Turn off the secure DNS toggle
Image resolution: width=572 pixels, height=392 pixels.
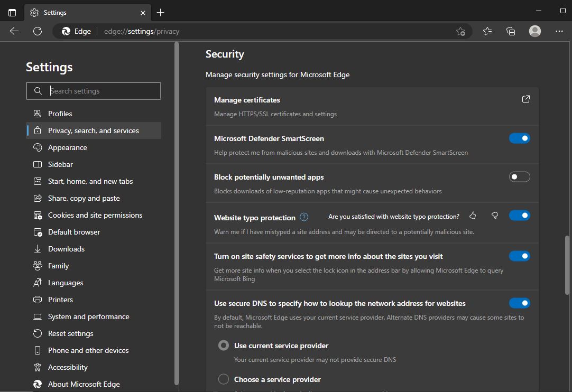519,303
